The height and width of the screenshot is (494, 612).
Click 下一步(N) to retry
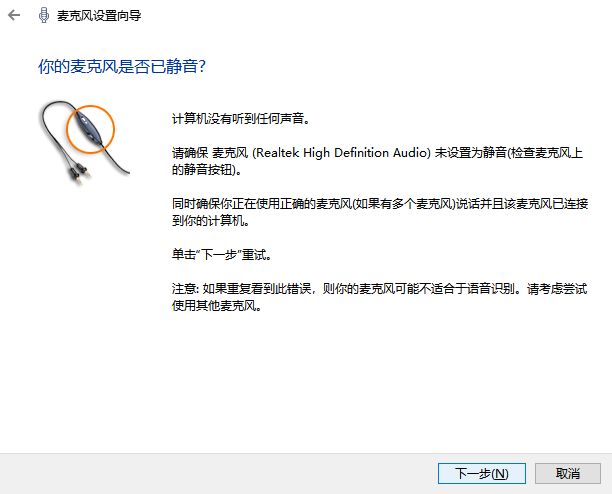click(482, 473)
